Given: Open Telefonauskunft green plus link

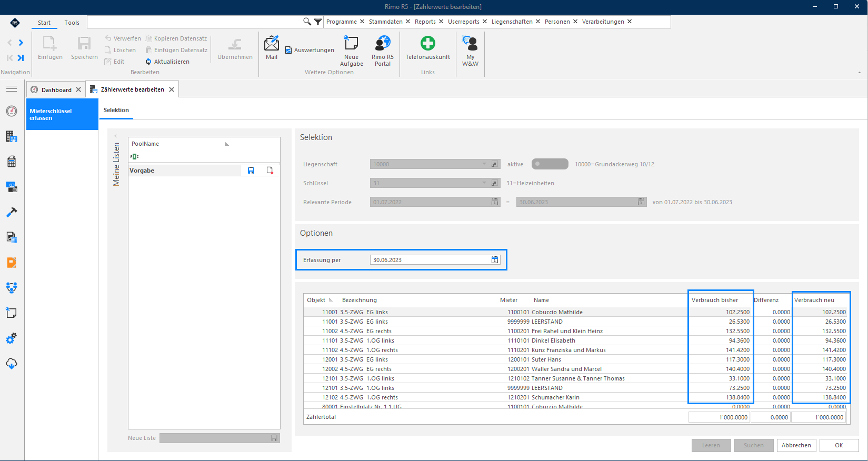Looking at the screenshot, I should click(x=427, y=43).
